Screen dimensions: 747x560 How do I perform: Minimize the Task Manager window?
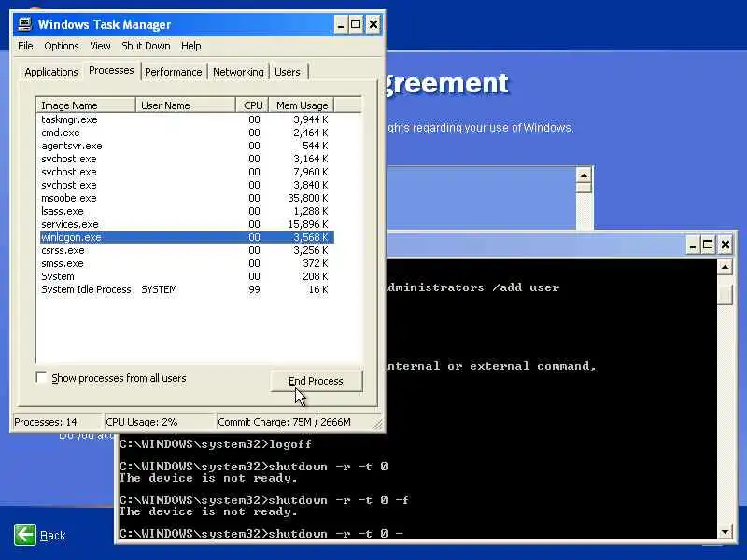pos(341,24)
